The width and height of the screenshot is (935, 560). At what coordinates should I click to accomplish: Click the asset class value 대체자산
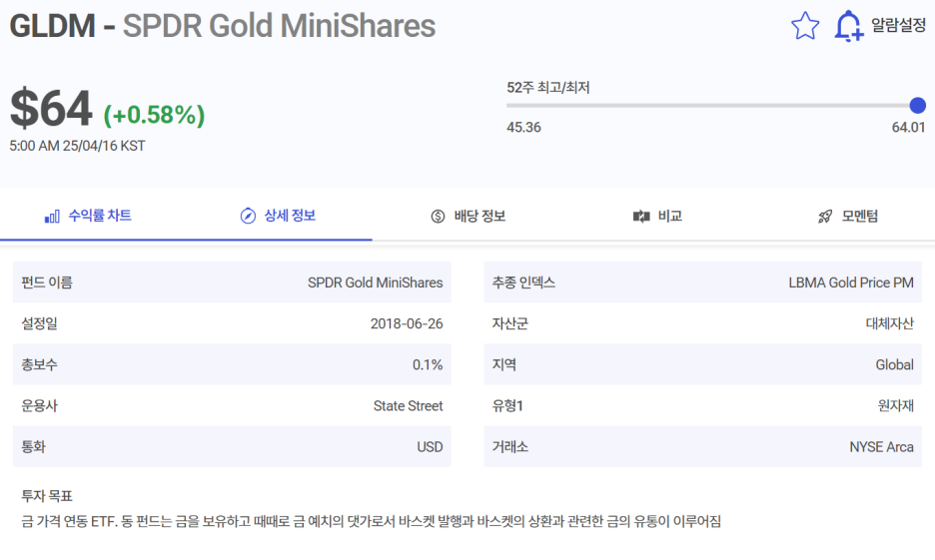(890, 323)
